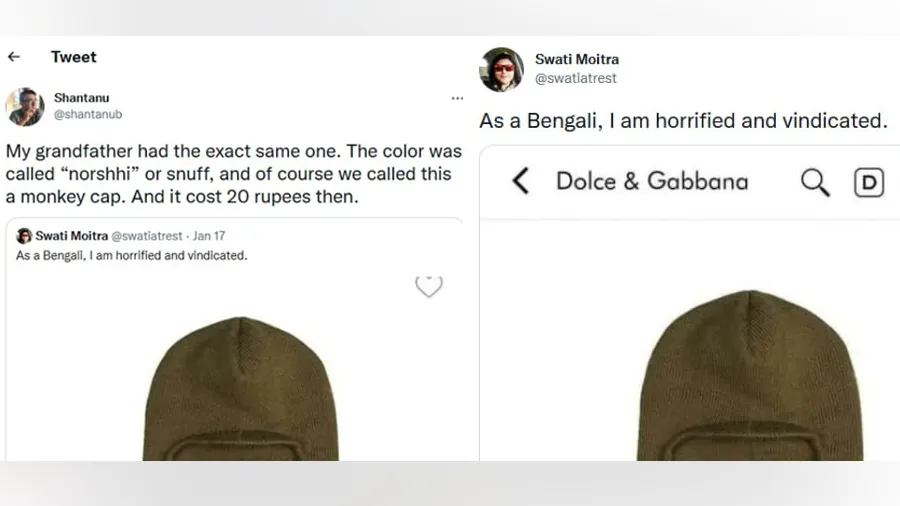Screen dimensions: 900x506
Task: Open Shantanu's profile picture
Action: tap(25, 107)
